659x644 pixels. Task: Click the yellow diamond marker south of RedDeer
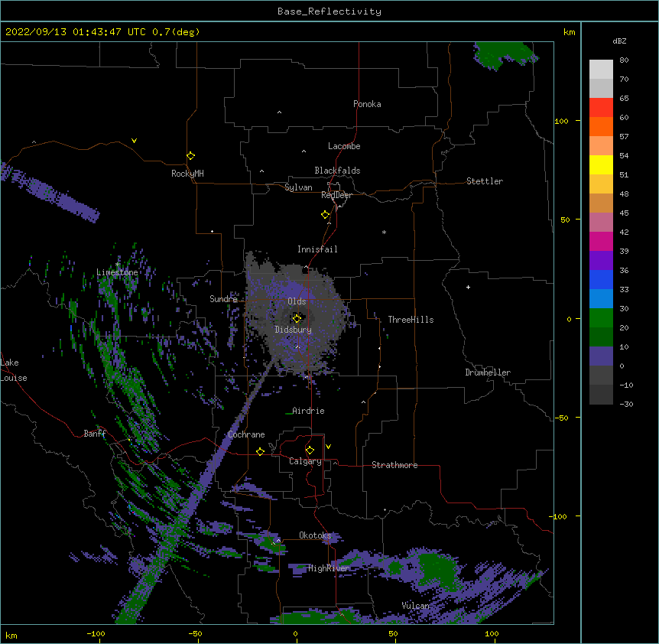pyautogui.click(x=325, y=215)
